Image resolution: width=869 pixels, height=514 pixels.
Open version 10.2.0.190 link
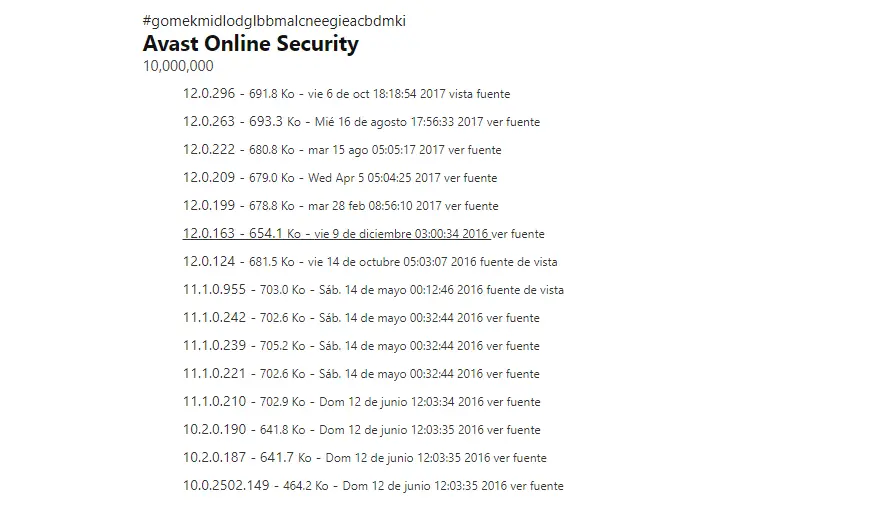[211, 430]
